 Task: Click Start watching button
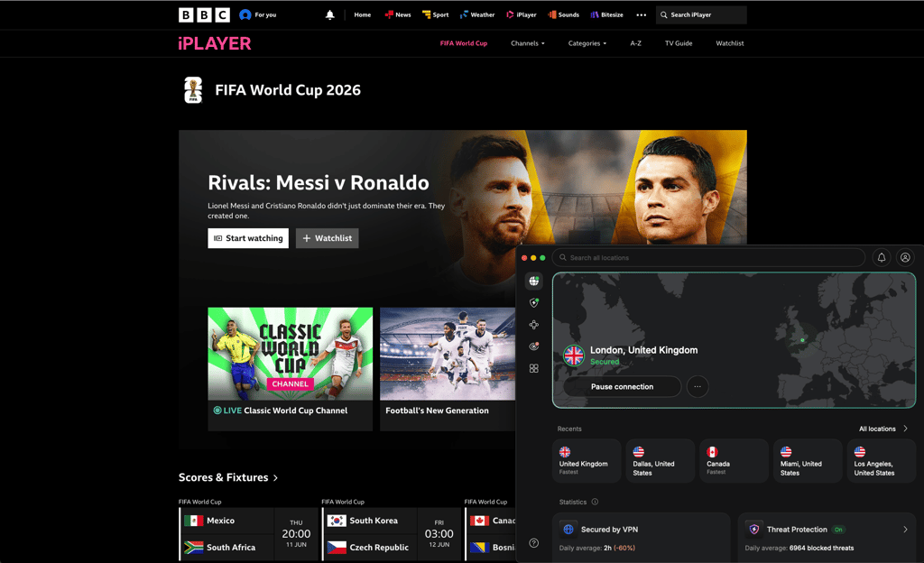[x=248, y=238]
